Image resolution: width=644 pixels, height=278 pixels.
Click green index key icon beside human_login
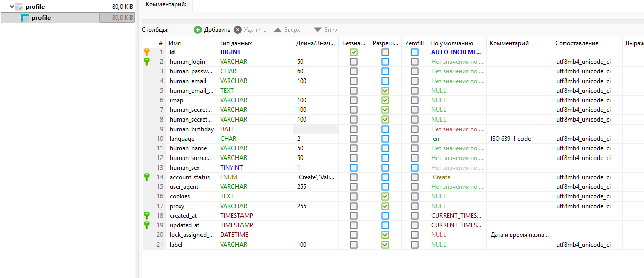[147, 62]
